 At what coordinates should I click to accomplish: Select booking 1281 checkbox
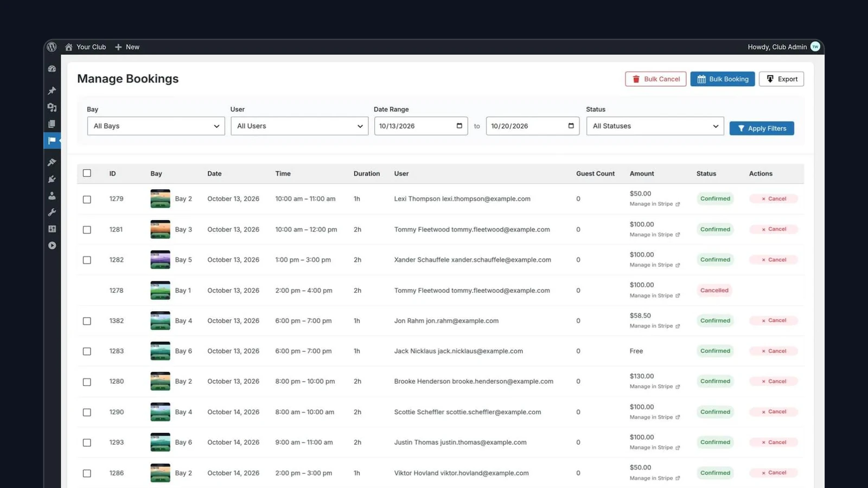point(87,230)
